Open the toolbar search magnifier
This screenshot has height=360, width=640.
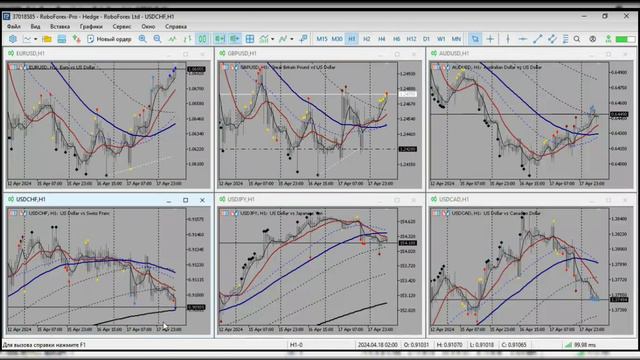(577, 39)
